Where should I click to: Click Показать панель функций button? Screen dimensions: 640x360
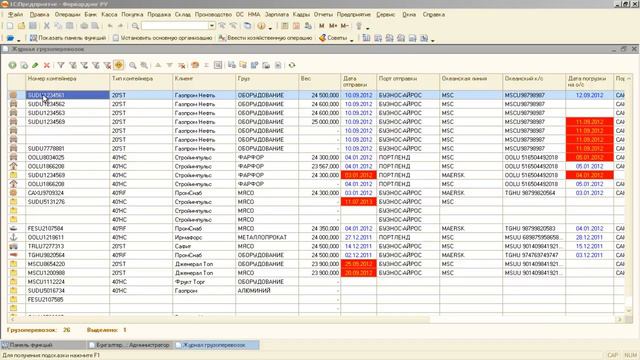tap(68, 38)
